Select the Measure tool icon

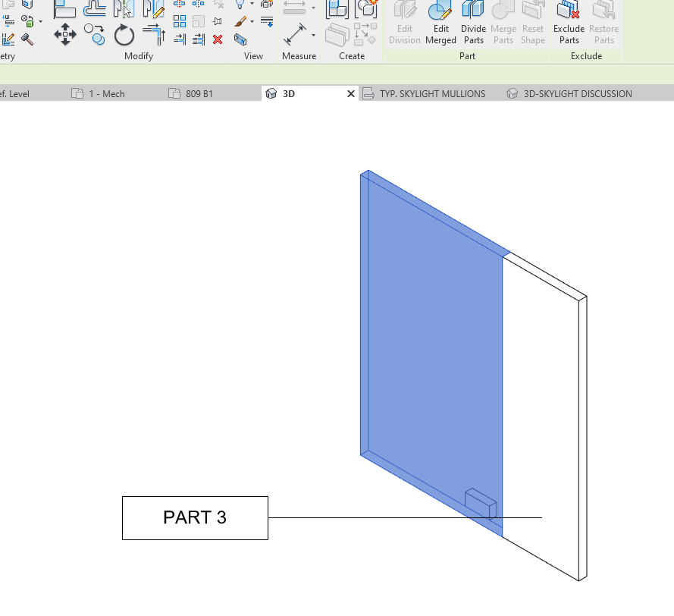pos(293,34)
